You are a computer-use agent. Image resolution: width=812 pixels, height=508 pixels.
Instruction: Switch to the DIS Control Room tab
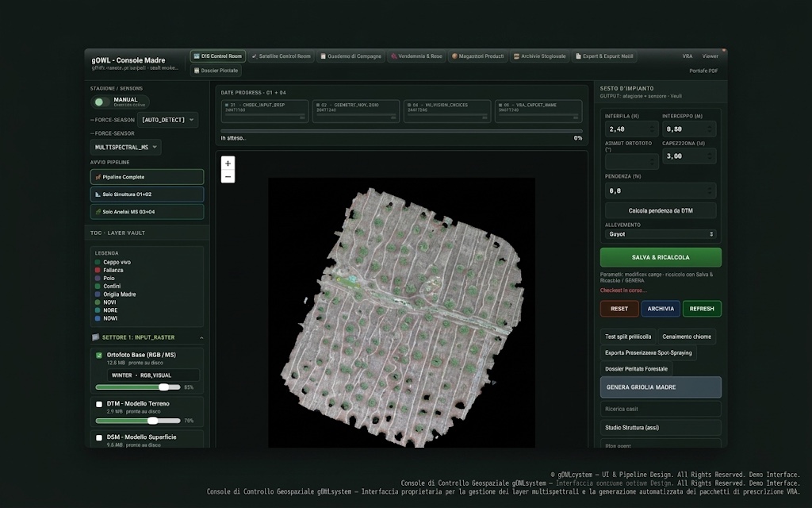tap(217, 56)
